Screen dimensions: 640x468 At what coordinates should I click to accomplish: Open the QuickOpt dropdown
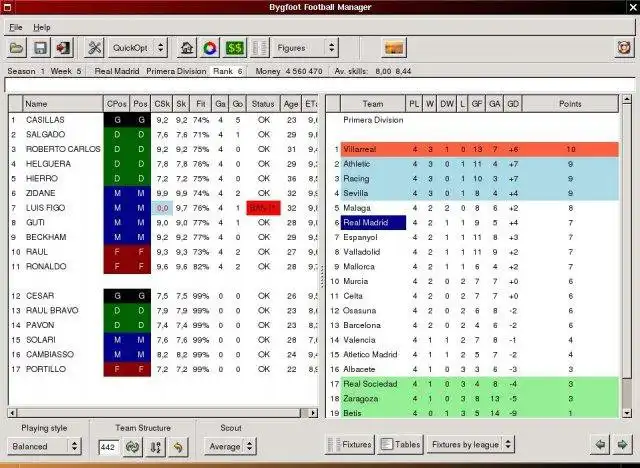coord(138,48)
